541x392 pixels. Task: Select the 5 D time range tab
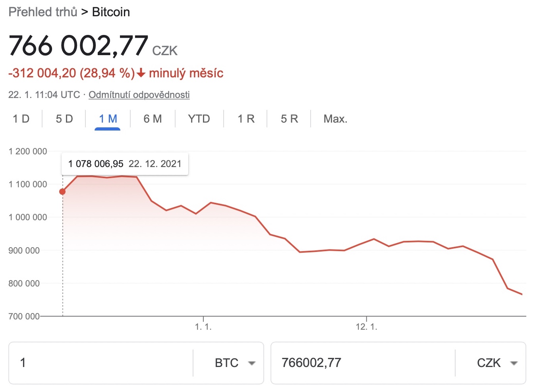coord(64,119)
